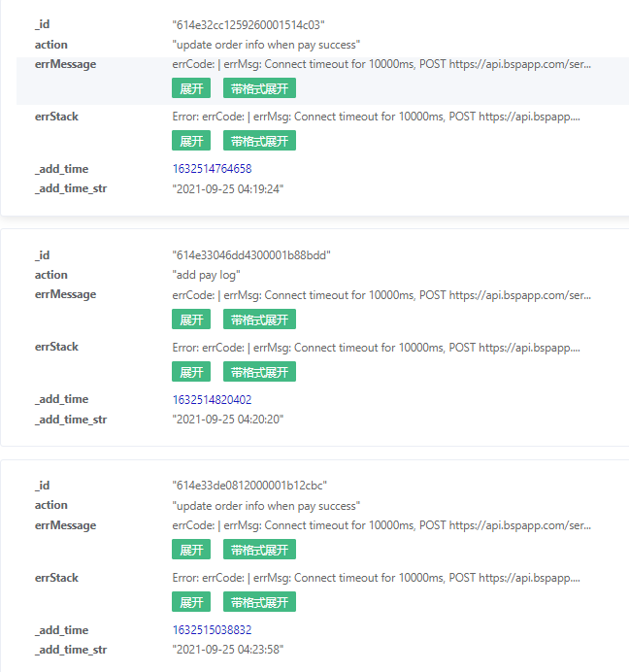Show formatted errStack for the "add pay log" record
The image size is (629, 672).
tap(259, 372)
